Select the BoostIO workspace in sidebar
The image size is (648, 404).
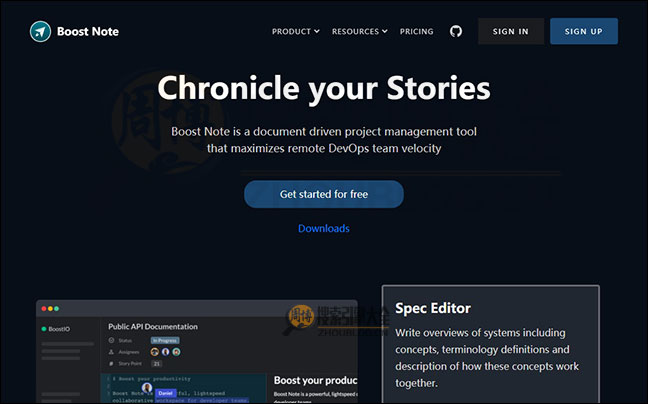56,329
